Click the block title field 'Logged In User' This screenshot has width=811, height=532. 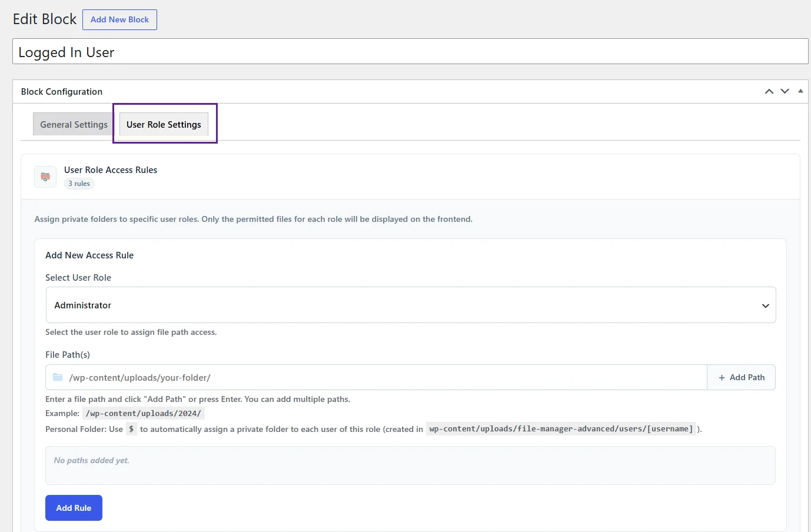point(410,52)
